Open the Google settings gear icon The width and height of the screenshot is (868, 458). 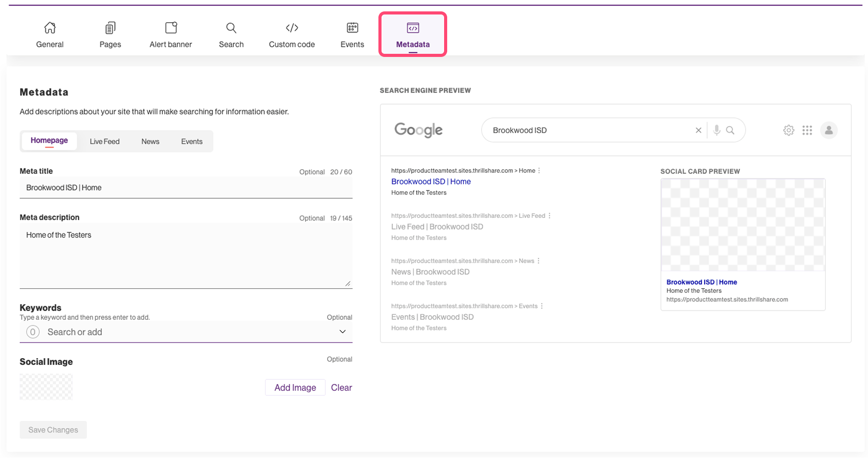(788, 130)
